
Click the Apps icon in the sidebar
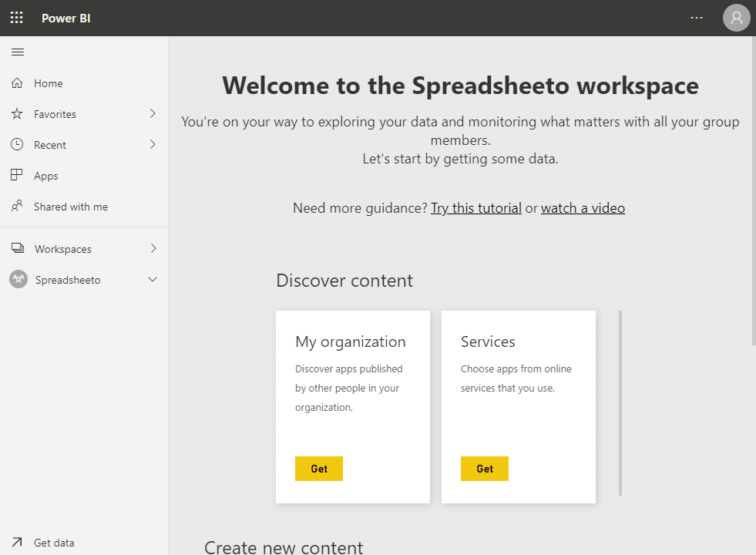[17, 175]
